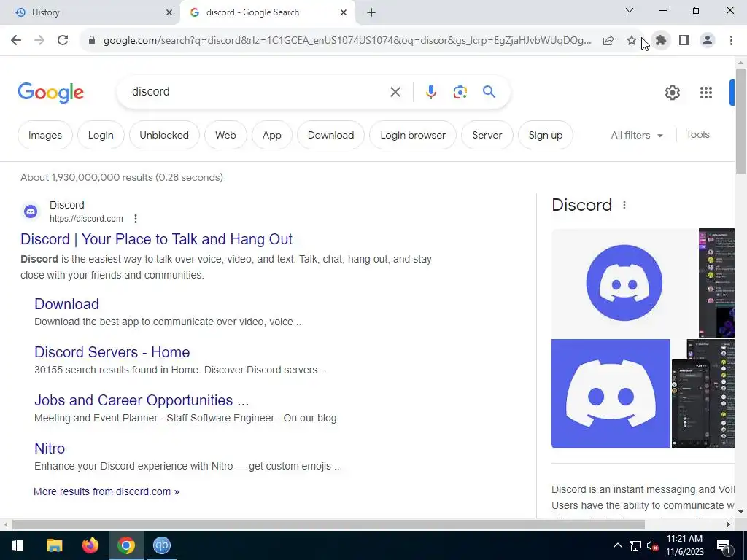Select the App filter chip

[271, 135]
